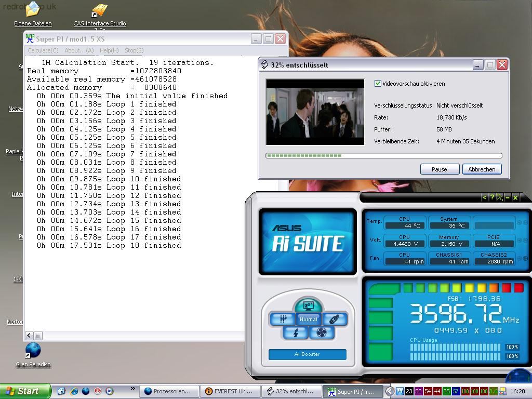Switch to 32% entschlüsselt taskbar window
The image size is (532, 399).
(291, 391)
